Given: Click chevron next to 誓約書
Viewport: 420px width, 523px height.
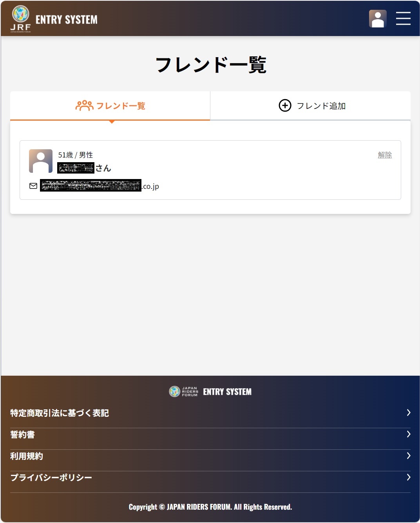Looking at the screenshot, I should pos(409,434).
